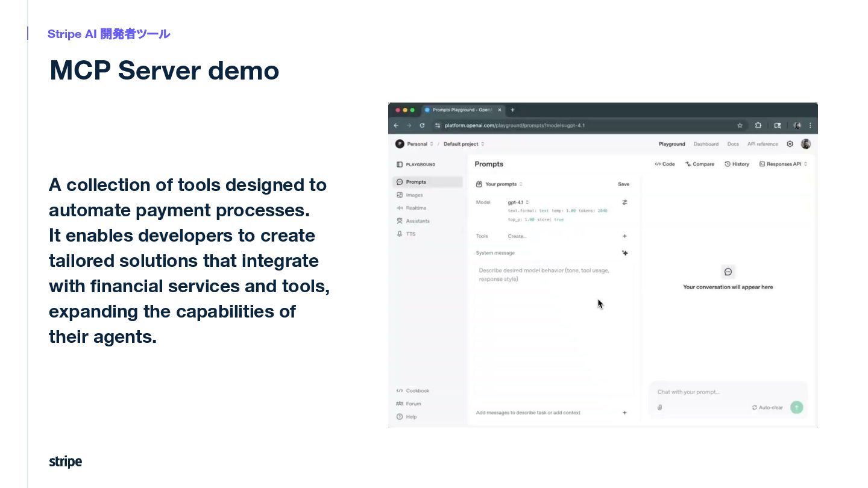Expand the Responses API dropdown
This screenshot has height=488, width=868.
pos(783,164)
